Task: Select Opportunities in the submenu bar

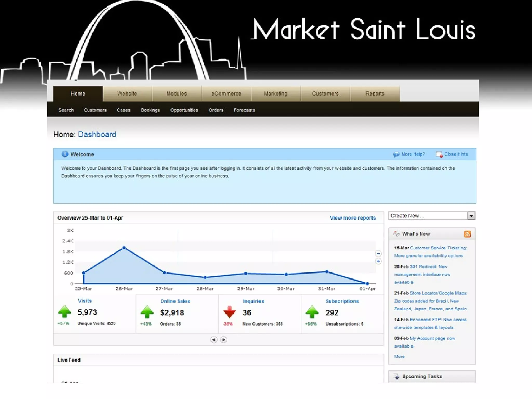Action: (x=184, y=110)
